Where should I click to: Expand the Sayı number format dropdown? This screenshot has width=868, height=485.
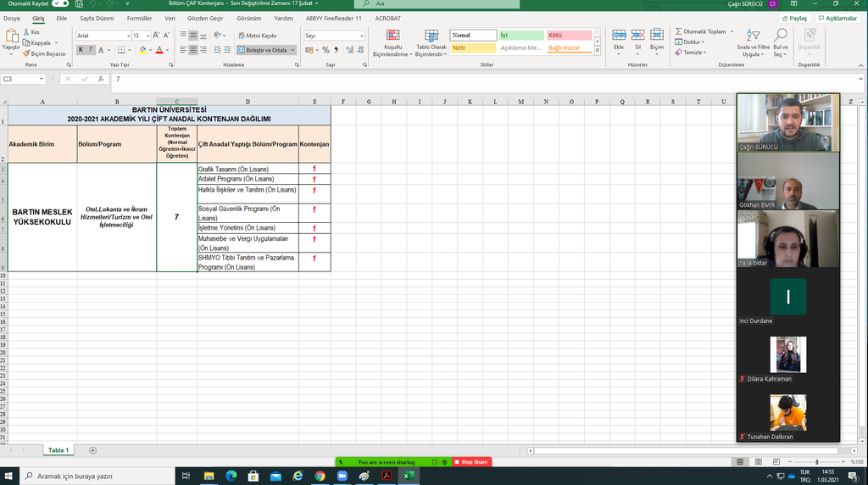point(361,36)
